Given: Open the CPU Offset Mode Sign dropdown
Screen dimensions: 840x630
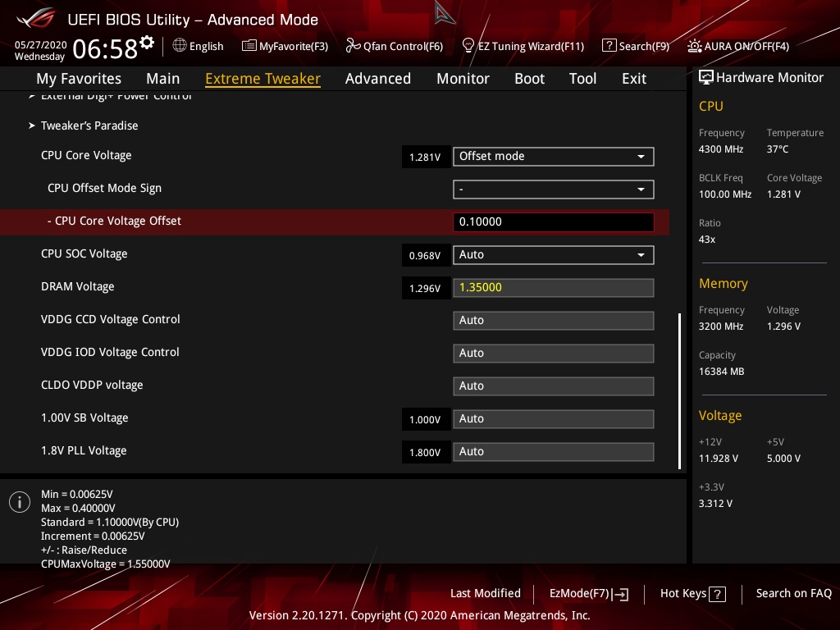Looking at the screenshot, I should point(553,189).
